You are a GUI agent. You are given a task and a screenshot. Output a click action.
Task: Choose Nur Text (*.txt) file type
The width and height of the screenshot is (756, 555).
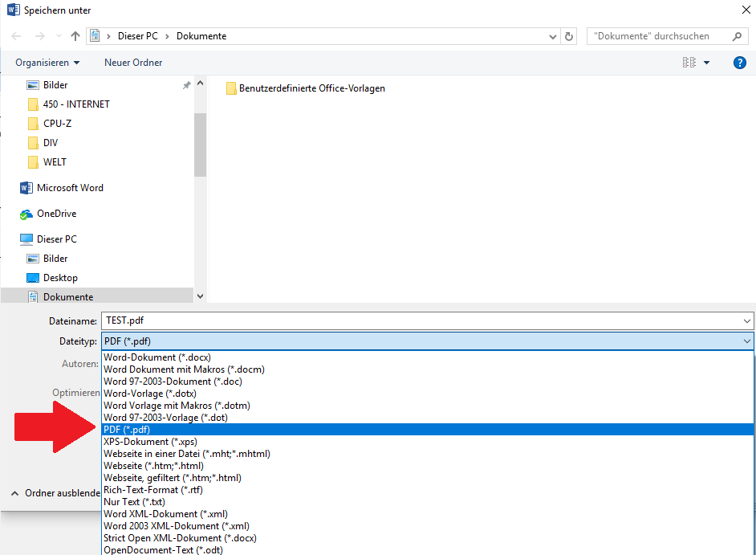click(x=427, y=502)
